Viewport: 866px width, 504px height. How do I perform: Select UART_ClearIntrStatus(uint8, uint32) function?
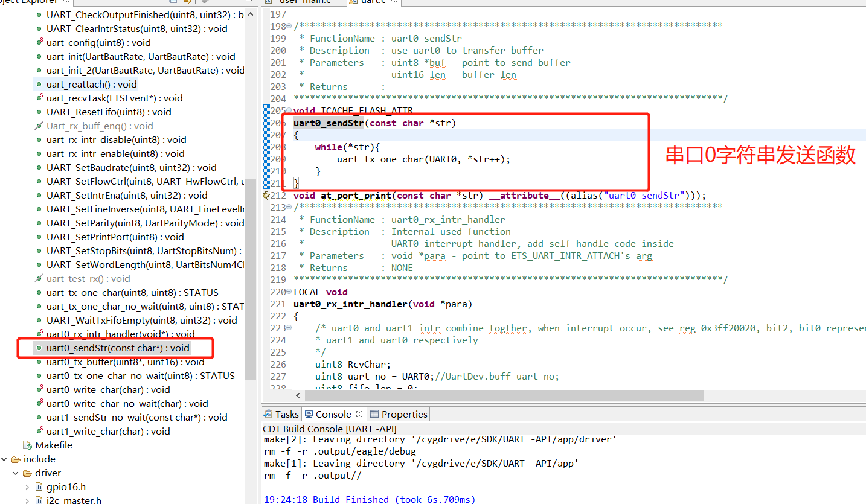(x=136, y=28)
